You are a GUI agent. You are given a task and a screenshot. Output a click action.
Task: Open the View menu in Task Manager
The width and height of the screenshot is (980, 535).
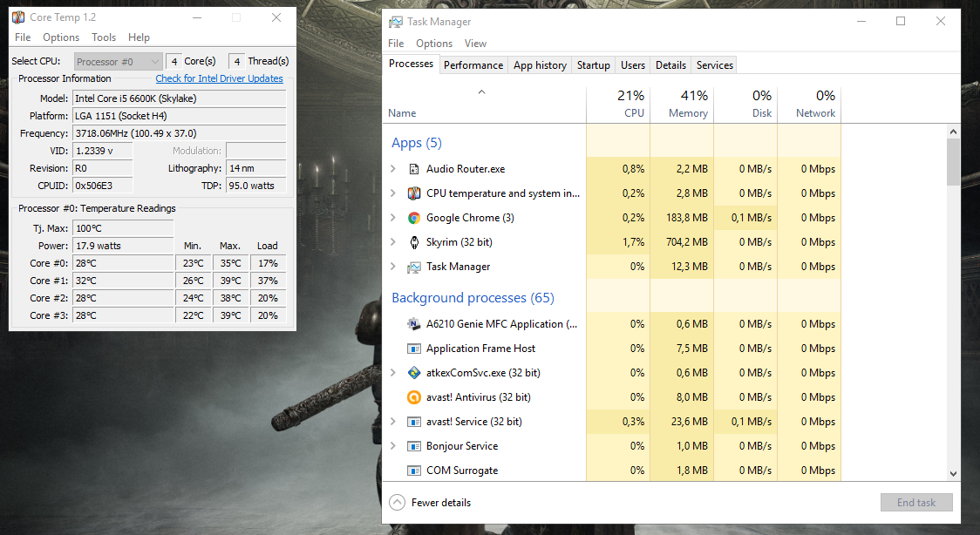[475, 43]
